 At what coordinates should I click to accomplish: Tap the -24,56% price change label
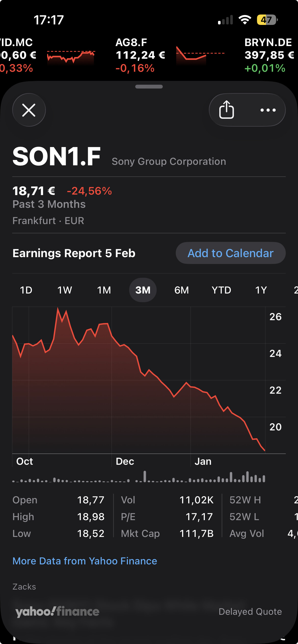pyautogui.click(x=89, y=191)
